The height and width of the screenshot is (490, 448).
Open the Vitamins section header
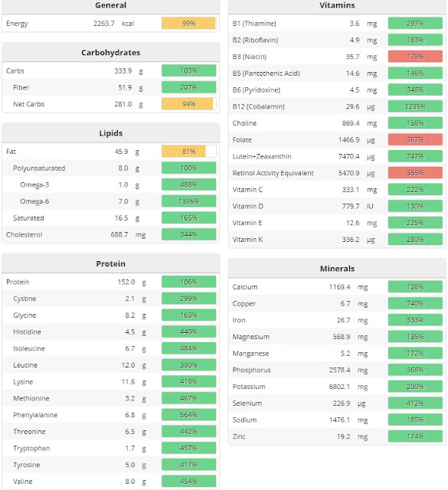[337, 6]
